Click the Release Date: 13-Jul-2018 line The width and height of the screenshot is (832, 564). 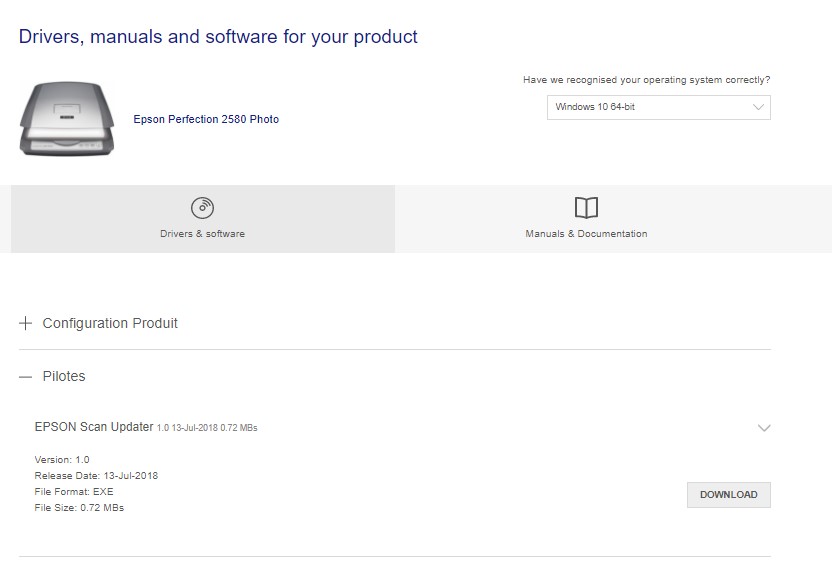pyautogui.click(x=96, y=476)
